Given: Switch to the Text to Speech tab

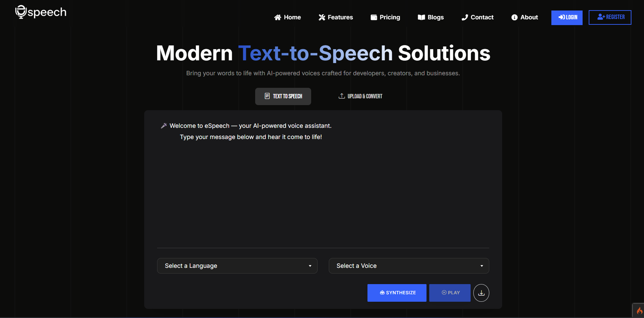Looking at the screenshot, I should [x=283, y=96].
